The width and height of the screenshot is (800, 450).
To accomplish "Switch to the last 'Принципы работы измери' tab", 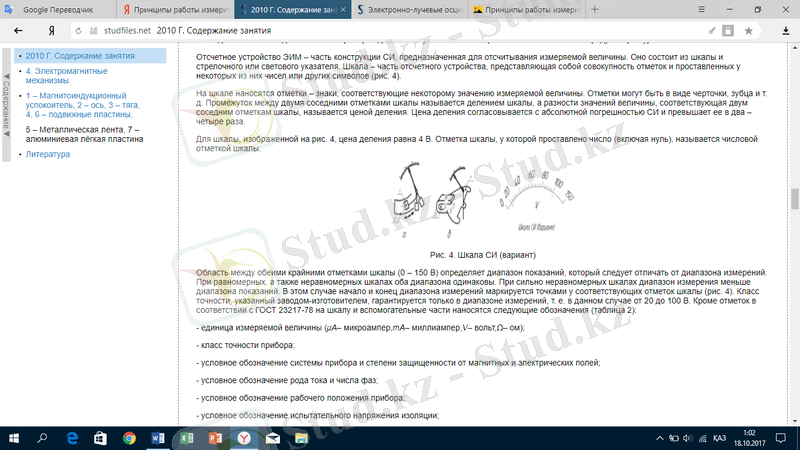I will (x=527, y=10).
